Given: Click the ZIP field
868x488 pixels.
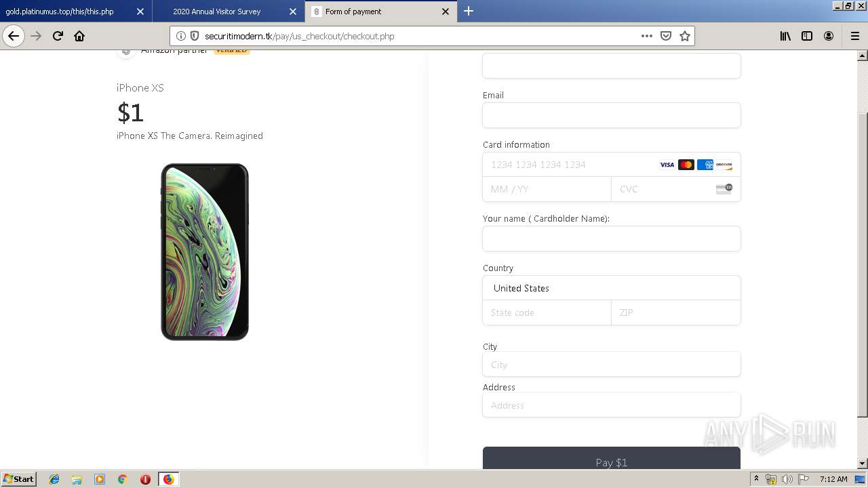Looking at the screenshot, I should click(x=676, y=312).
